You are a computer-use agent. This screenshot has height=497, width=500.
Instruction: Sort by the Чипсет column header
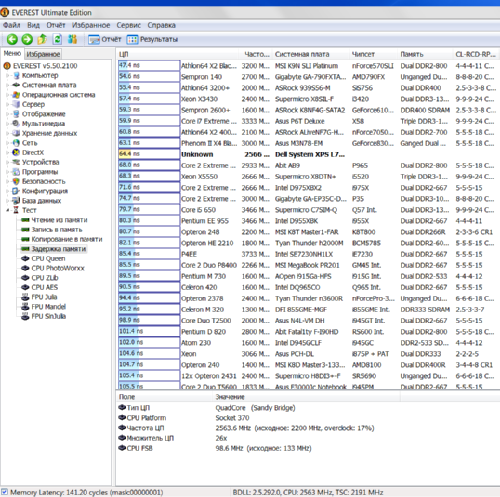373,54
